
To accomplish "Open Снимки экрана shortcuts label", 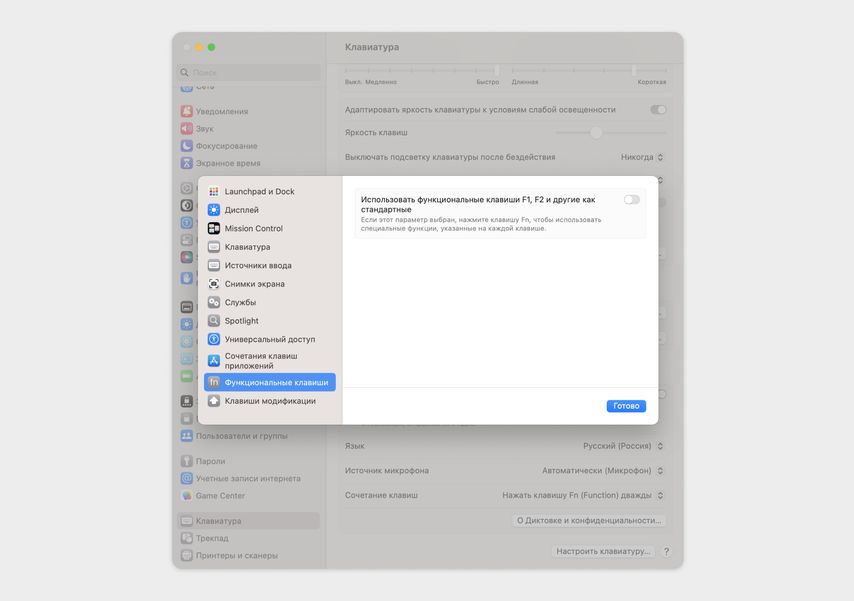I will [x=254, y=284].
